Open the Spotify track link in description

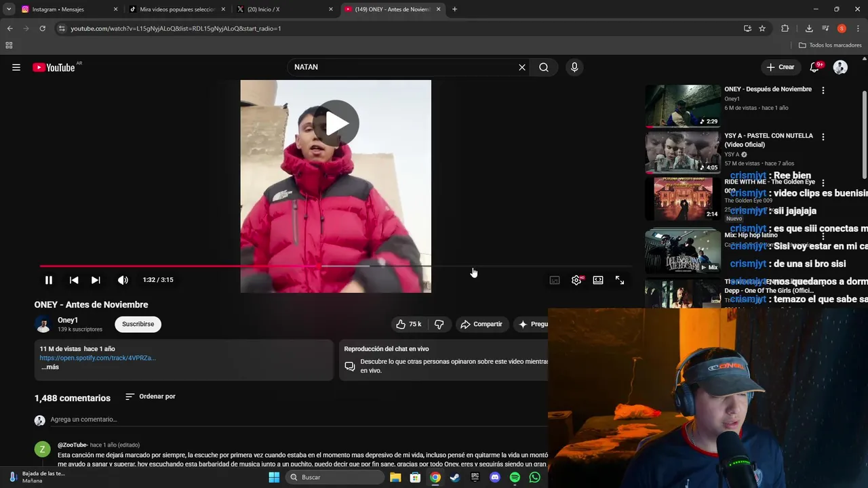[x=98, y=358]
